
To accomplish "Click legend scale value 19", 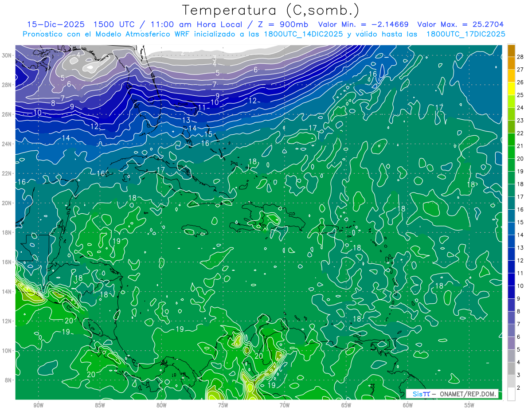I will pyautogui.click(x=520, y=171).
